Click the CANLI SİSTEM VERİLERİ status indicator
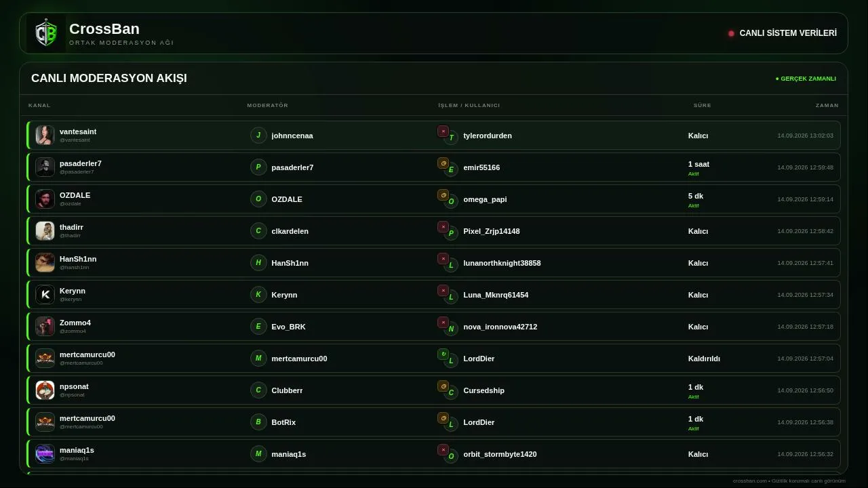The height and width of the screenshot is (488, 868). tap(783, 33)
